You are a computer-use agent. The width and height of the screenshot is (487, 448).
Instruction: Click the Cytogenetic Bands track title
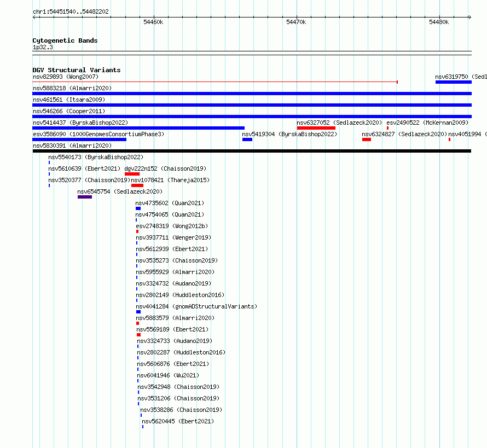tap(65, 40)
